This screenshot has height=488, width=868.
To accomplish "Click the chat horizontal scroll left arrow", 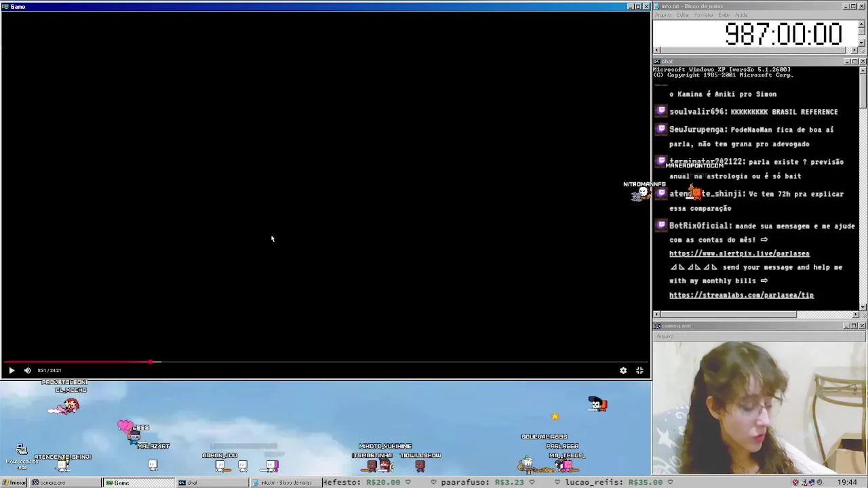I will point(656,314).
